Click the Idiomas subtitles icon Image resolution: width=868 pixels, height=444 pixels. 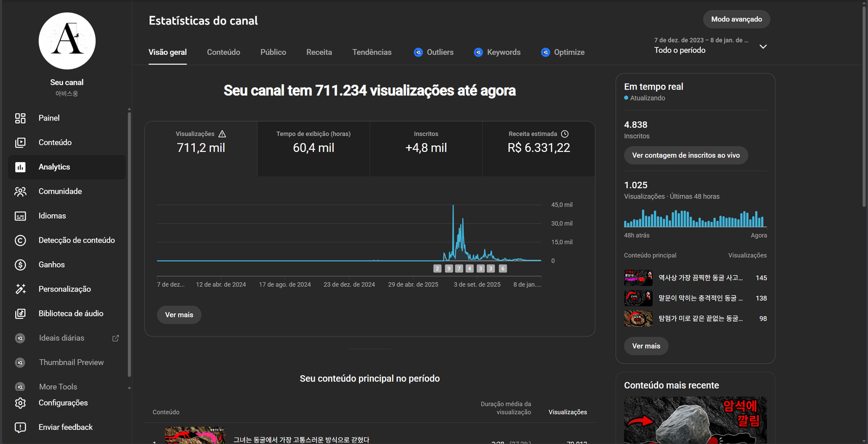tap(20, 216)
